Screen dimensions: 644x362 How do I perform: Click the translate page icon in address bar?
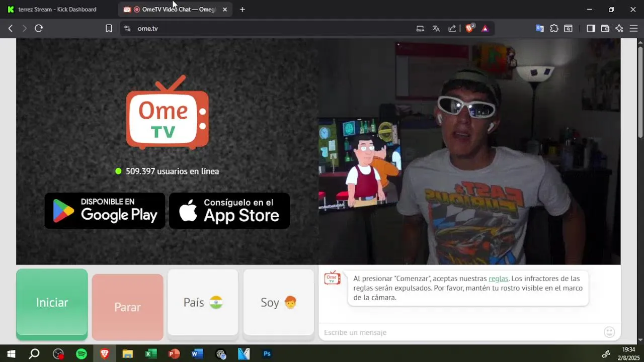[436, 29]
